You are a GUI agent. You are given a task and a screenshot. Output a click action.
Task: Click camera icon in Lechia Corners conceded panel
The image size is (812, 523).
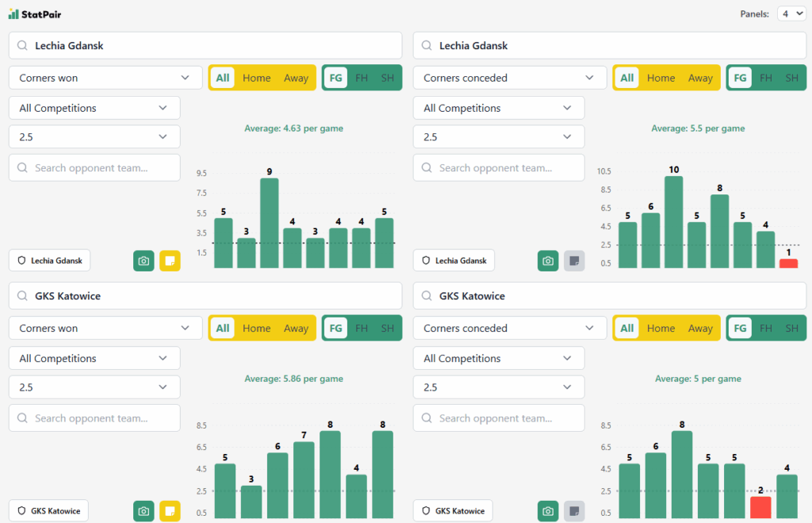coord(548,261)
